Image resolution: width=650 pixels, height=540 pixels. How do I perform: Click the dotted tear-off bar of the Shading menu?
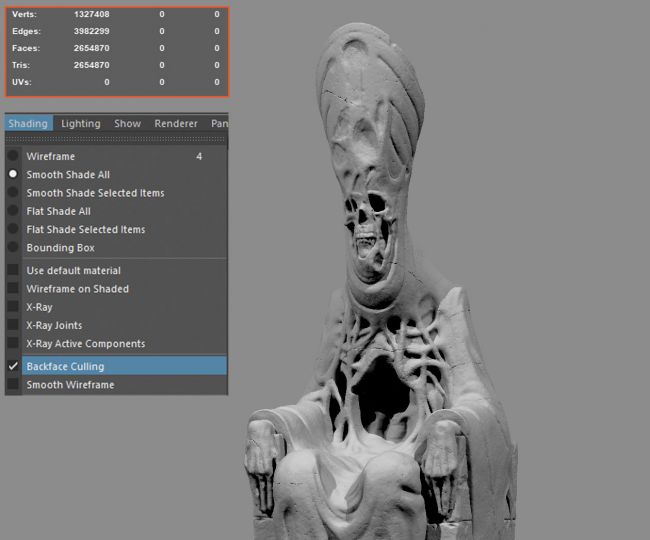pyautogui.click(x=116, y=139)
